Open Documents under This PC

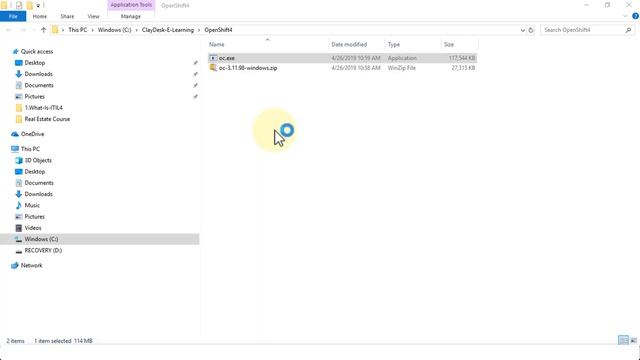tap(39, 183)
